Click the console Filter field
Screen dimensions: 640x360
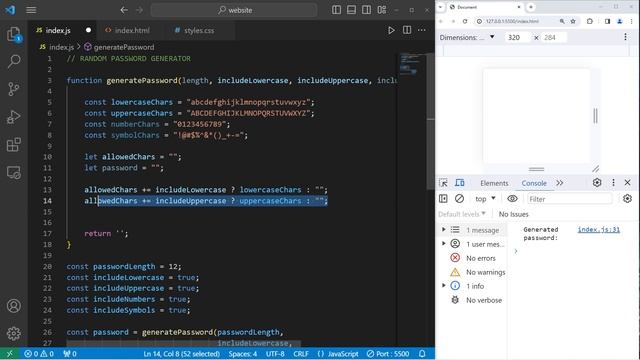[569, 199]
